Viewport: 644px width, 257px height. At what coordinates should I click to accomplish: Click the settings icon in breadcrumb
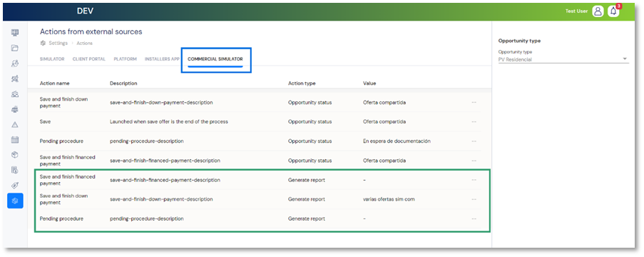pos(43,43)
